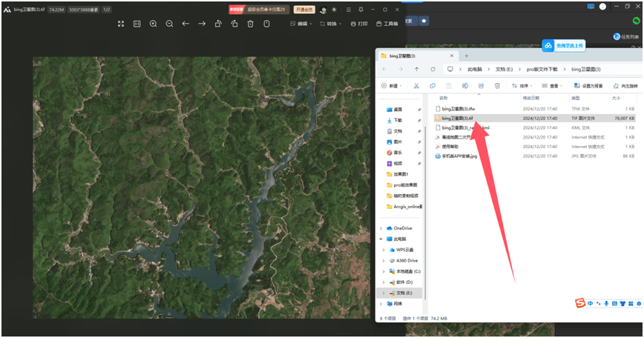Viewport: 644px width, 338px height.
Task: Rotate the image counterclockwise
Action: (218, 24)
